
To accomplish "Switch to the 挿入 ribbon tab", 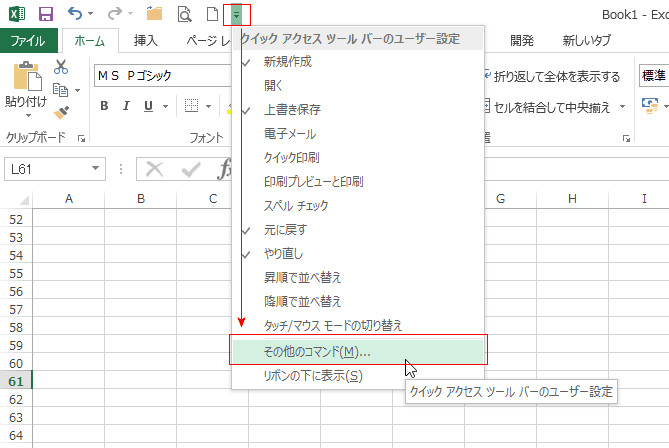I will pyautogui.click(x=145, y=41).
